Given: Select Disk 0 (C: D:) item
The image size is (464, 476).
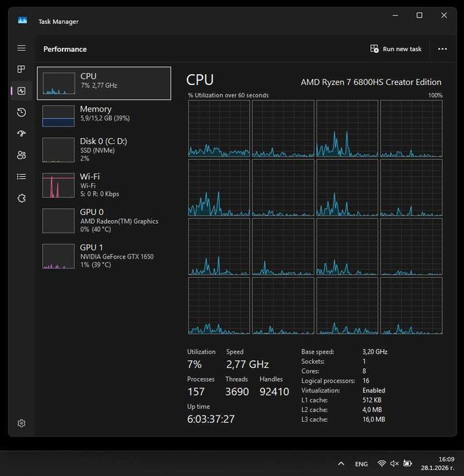Looking at the screenshot, I should (x=104, y=149).
